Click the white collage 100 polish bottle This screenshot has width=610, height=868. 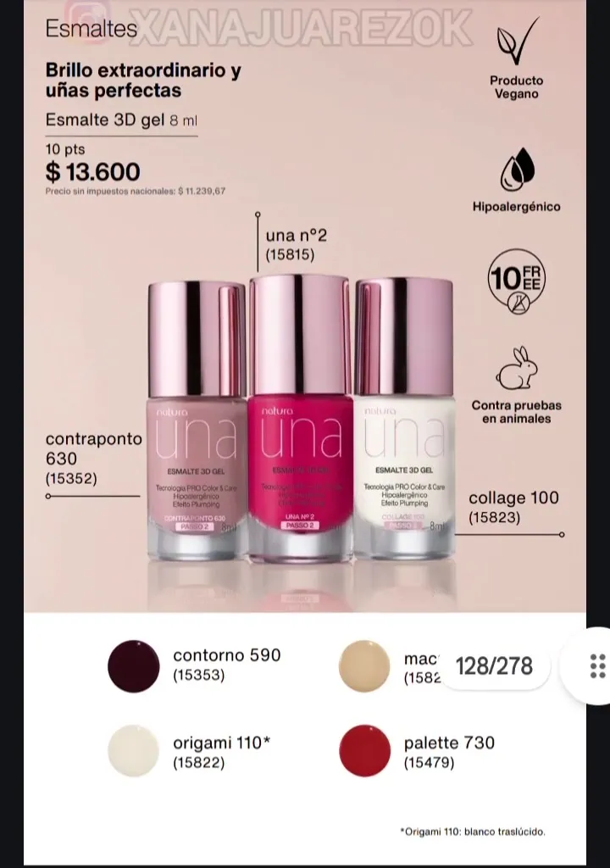pos(405,420)
